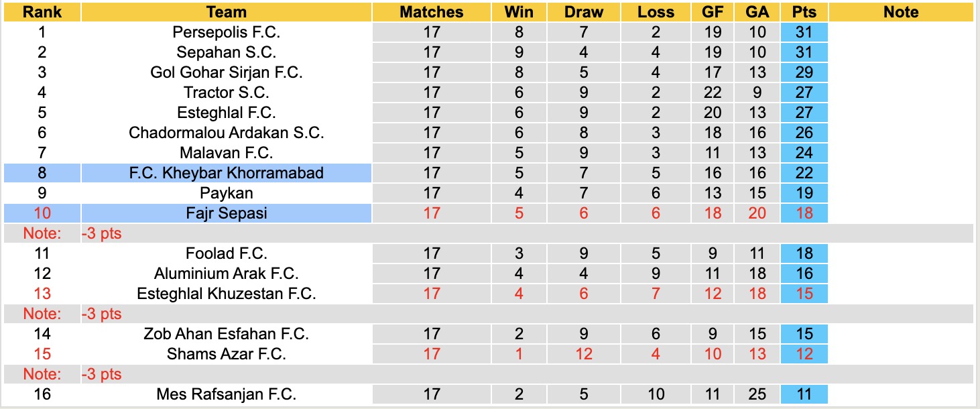Click the Pts column header
Image resolution: width=980 pixels, height=409 pixels.
click(804, 12)
